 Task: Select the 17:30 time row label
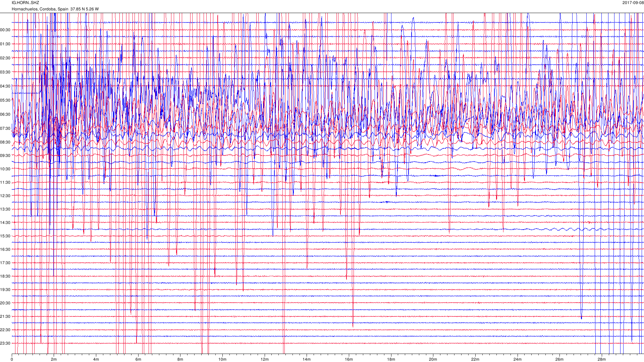point(5,263)
